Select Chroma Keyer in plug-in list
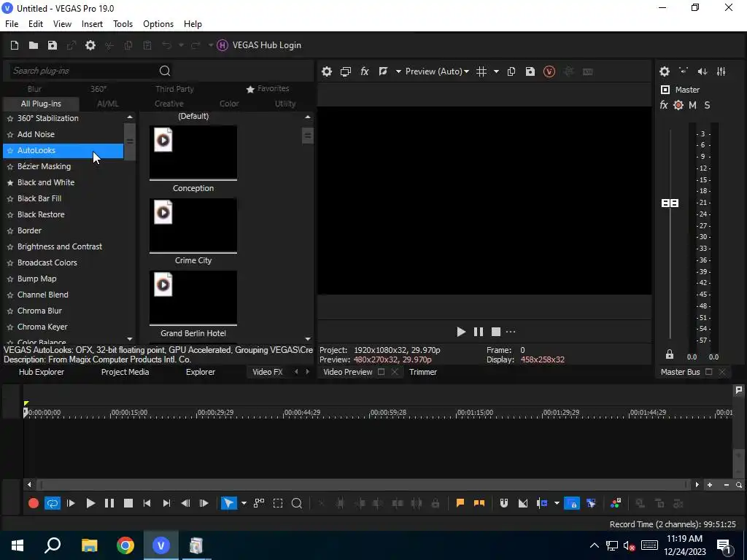The image size is (747, 560). click(42, 327)
